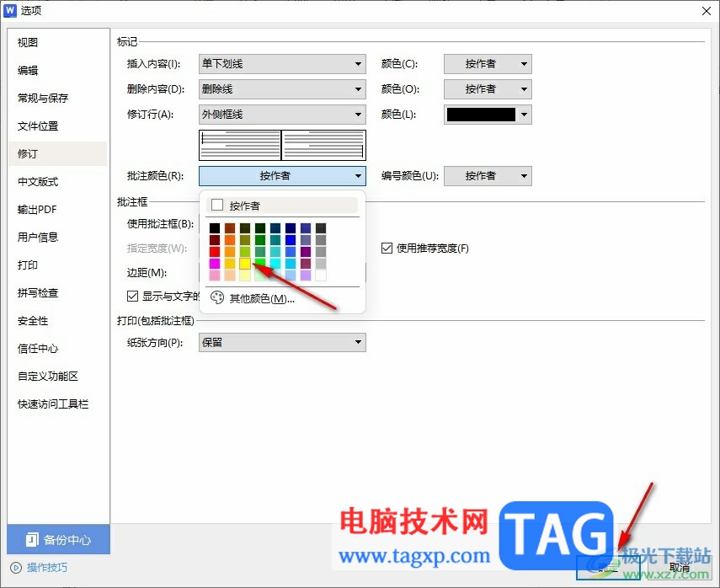The height and width of the screenshot is (588, 720).
Task: Switch to 常规与保存 settings
Action: point(57,98)
